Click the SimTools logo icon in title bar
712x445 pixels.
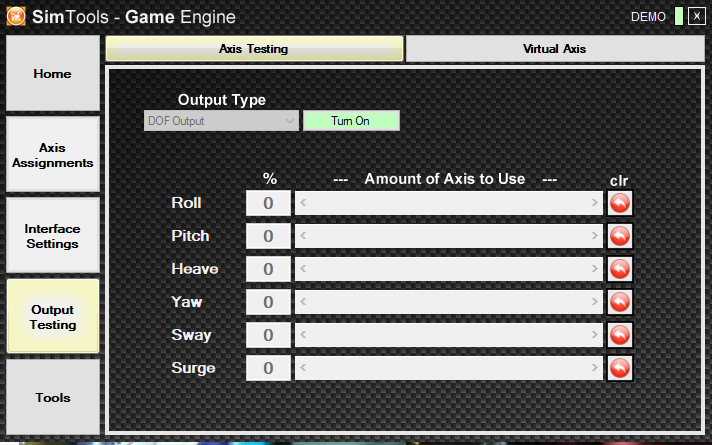point(16,17)
